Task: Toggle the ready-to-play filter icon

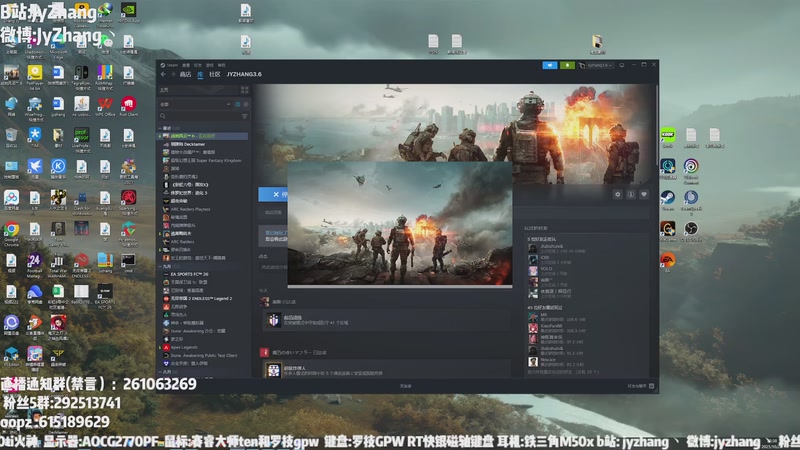Action: 246,104
